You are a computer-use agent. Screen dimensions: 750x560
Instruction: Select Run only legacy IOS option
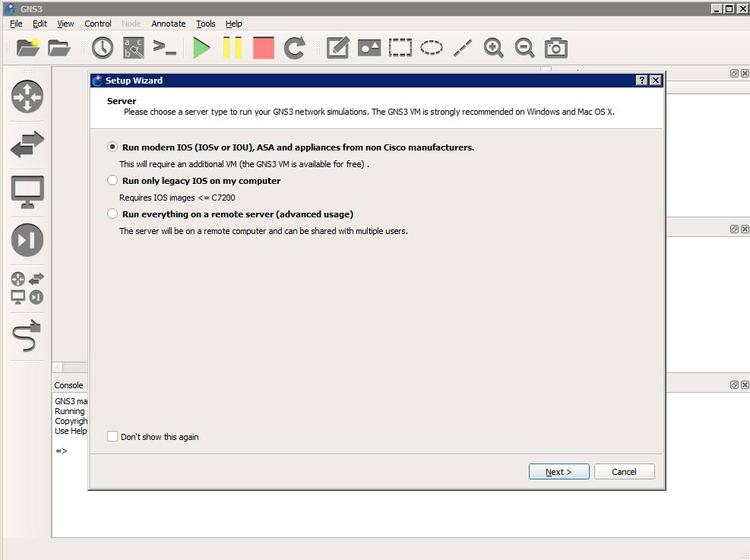[112, 180]
